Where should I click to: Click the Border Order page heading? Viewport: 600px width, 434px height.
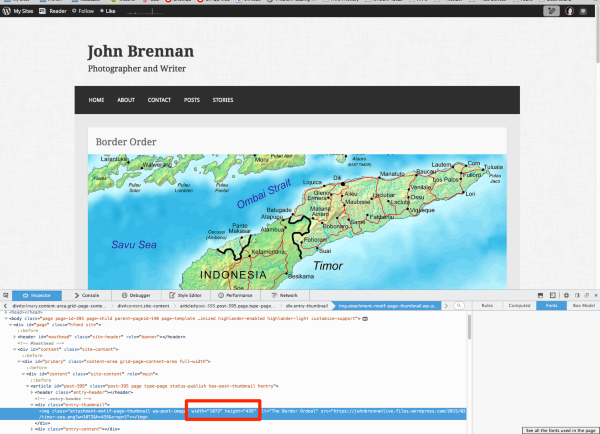[126, 142]
